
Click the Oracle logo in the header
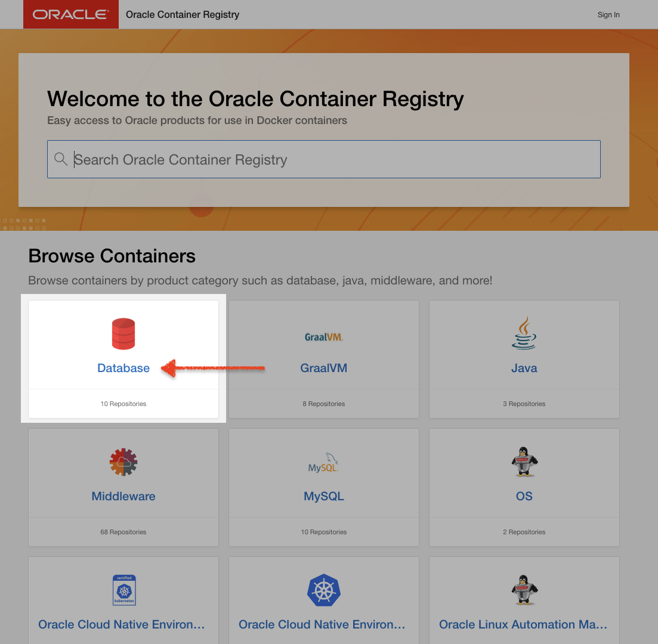pos(70,14)
